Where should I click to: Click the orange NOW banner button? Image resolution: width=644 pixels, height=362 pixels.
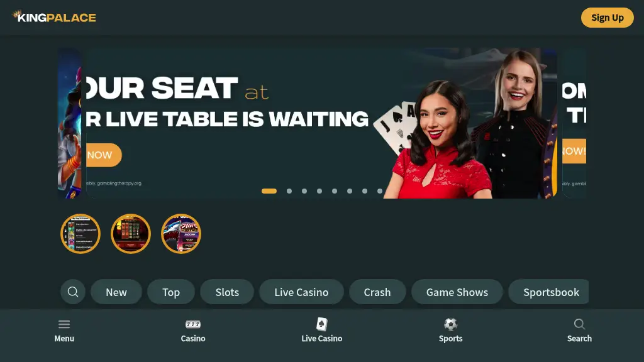[104, 155]
